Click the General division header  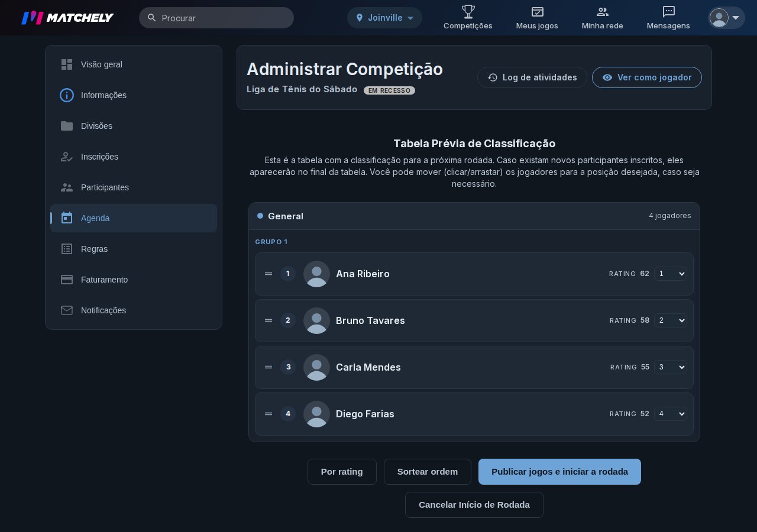click(x=474, y=216)
